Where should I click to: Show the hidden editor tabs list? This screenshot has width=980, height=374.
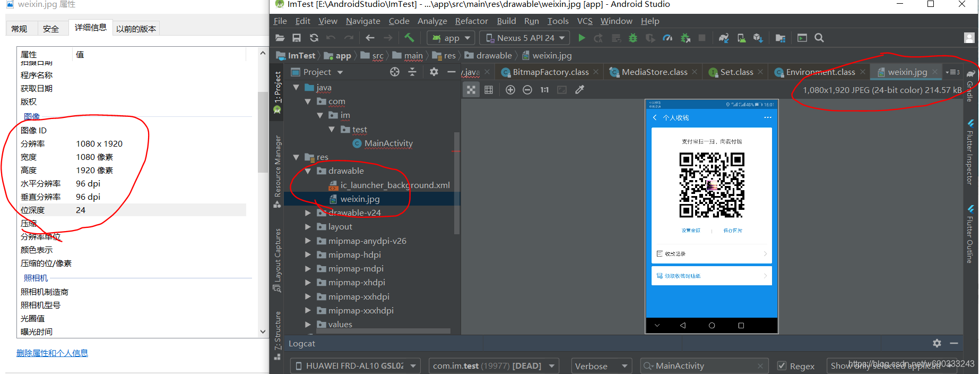pos(952,72)
